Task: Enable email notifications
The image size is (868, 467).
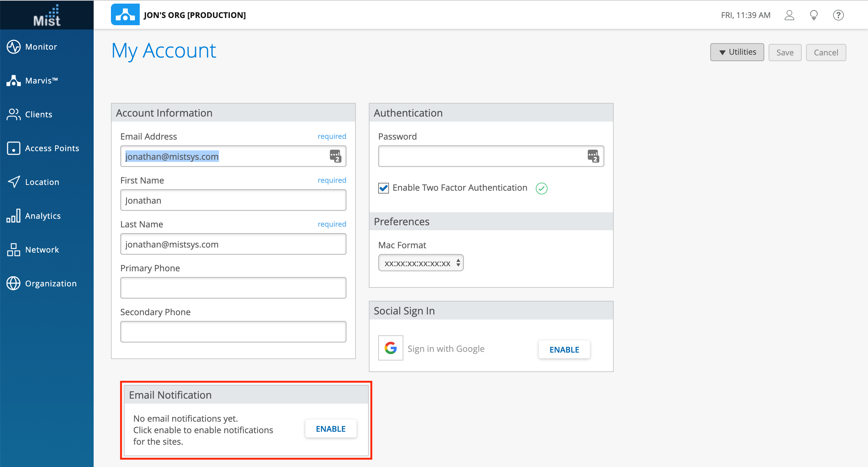Action: tap(331, 429)
